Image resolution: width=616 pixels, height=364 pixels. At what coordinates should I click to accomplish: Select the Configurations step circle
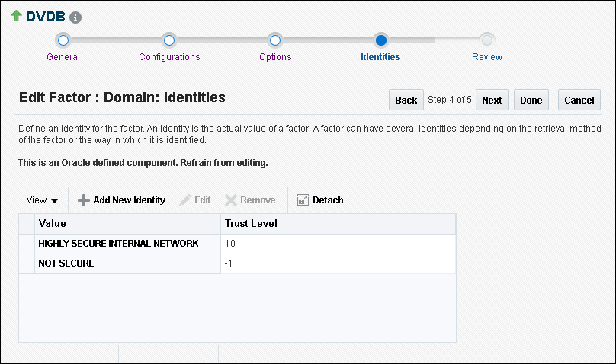coord(169,40)
